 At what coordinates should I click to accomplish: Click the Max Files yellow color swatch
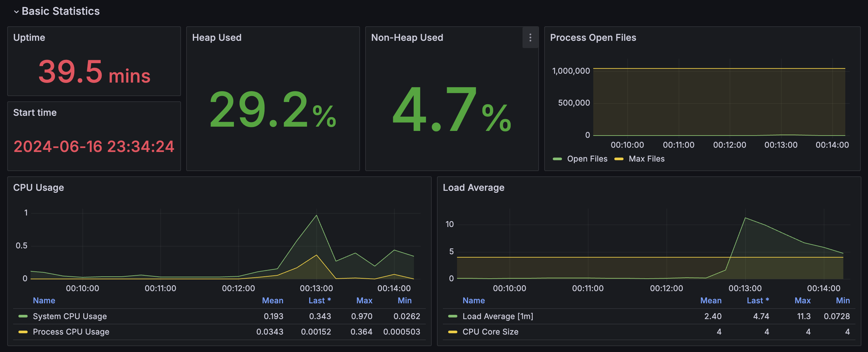point(619,159)
